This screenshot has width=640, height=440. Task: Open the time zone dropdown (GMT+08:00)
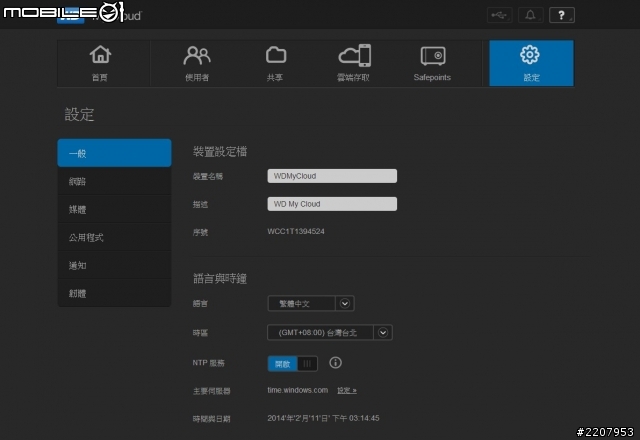click(330, 333)
